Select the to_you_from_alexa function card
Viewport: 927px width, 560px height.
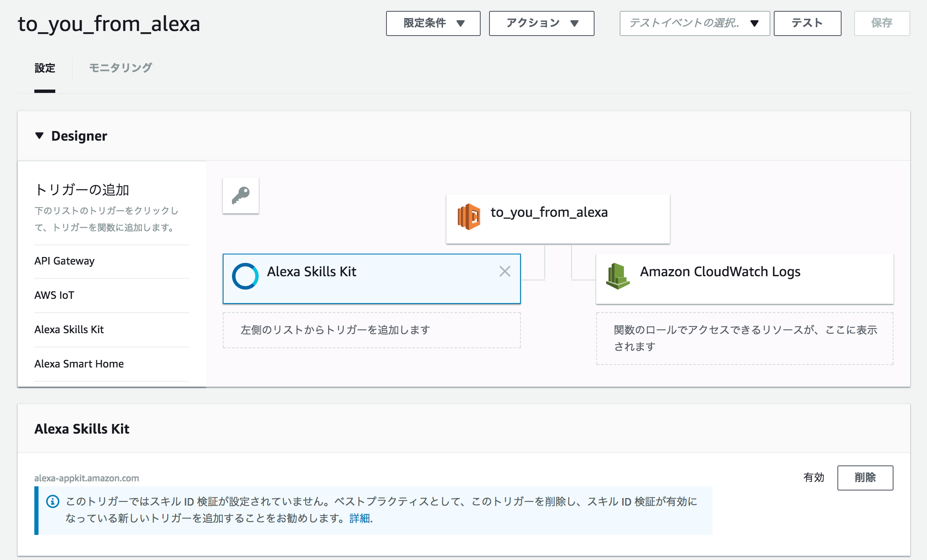pos(558,218)
